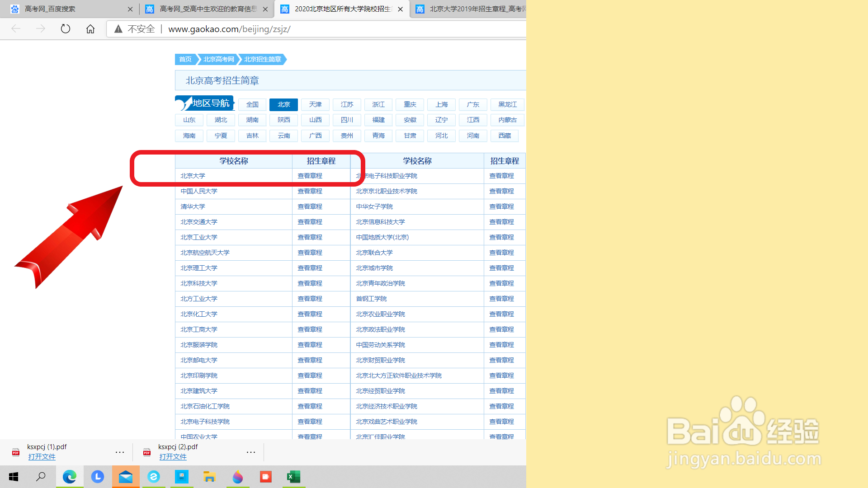Screen dimensions: 868x488
Task: Open the 北京邮电大学 link
Action: point(199,360)
